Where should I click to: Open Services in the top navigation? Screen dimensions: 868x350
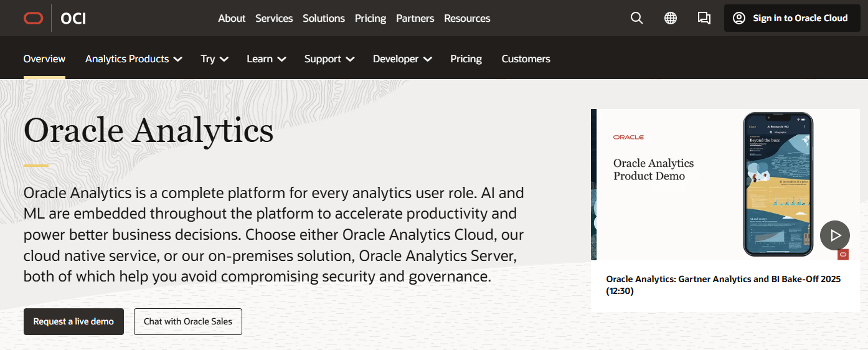click(274, 18)
